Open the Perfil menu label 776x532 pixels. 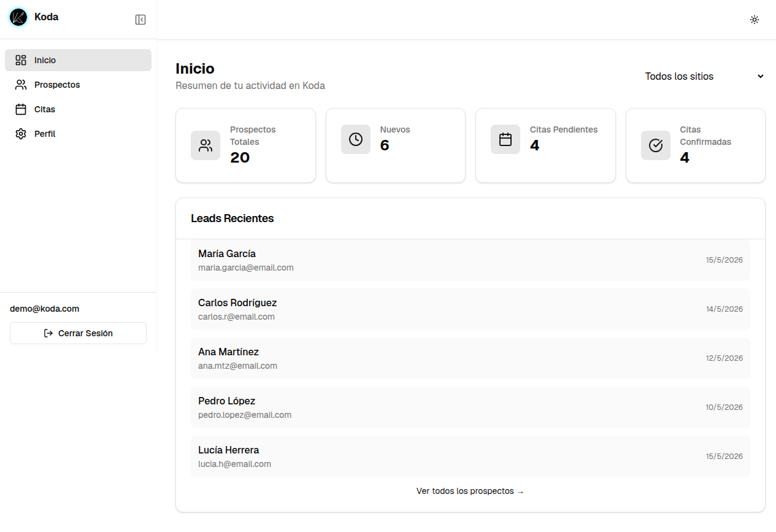point(45,134)
